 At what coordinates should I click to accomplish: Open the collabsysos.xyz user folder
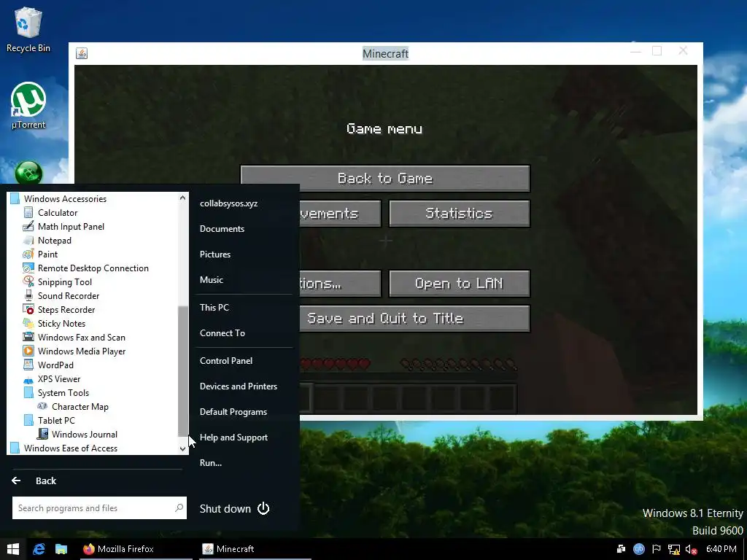pos(228,203)
